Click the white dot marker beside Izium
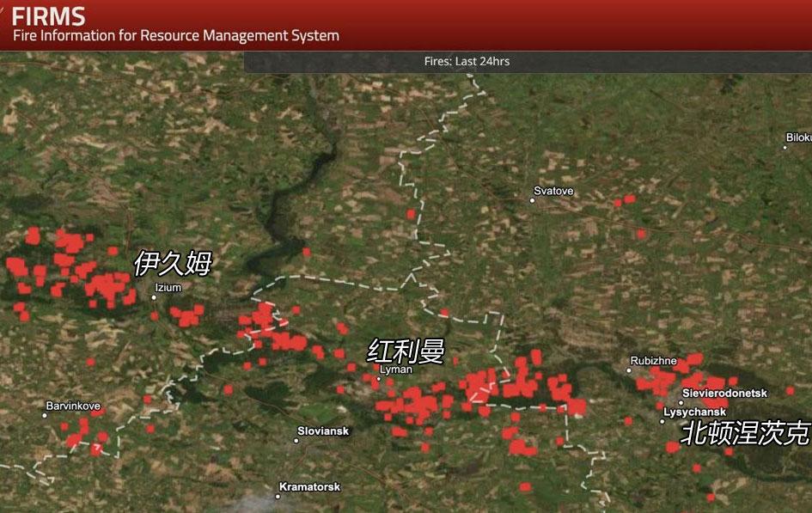The height and width of the screenshot is (513, 812). (x=154, y=297)
